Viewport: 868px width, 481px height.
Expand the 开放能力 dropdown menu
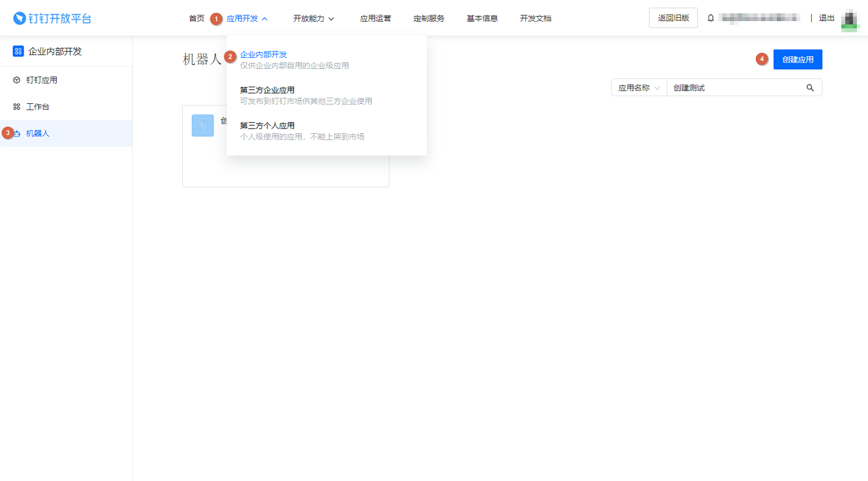[x=314, y=18]
